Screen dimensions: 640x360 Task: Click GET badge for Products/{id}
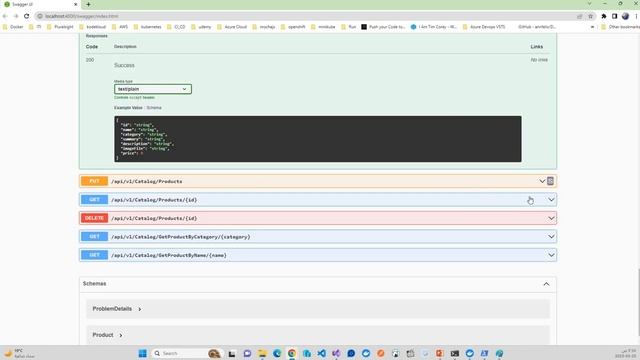point(94,200)
